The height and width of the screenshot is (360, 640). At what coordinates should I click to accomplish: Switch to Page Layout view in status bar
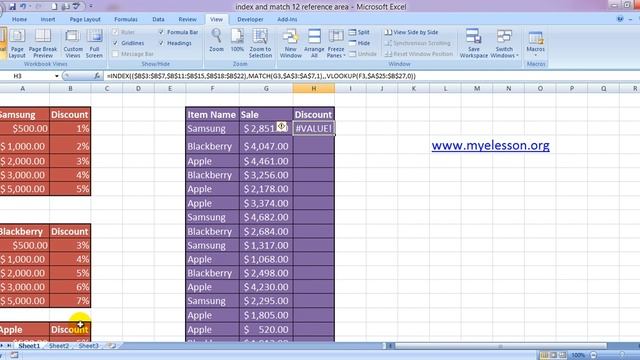(553, 355)
